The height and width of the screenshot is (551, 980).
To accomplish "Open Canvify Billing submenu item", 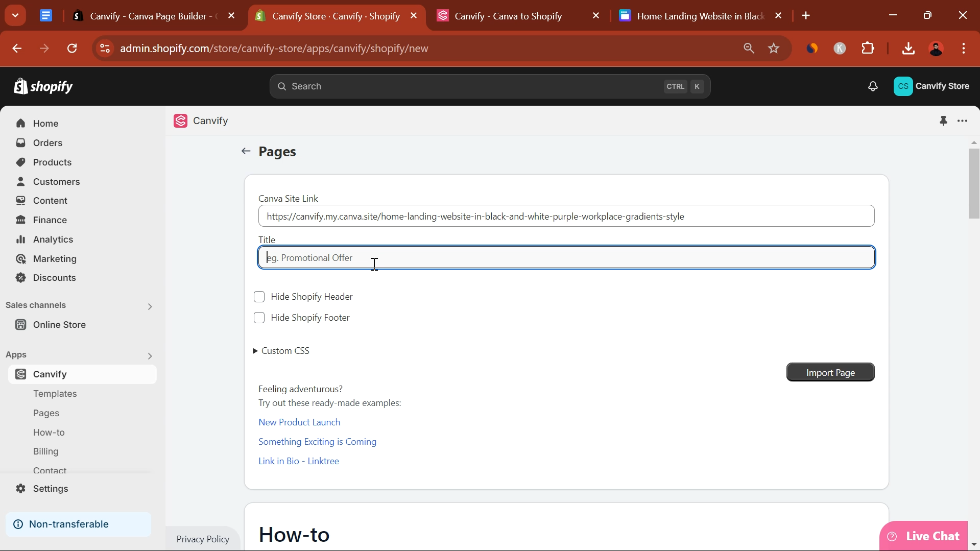I will coord(46,451).
